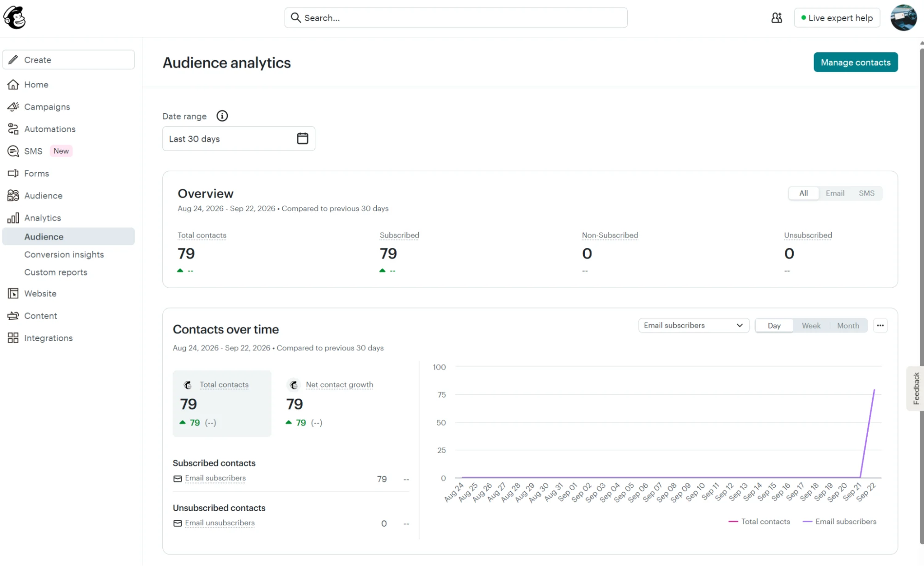Open the account avatar menu
This screenshot has width=924, height=566.
point(903,18)
